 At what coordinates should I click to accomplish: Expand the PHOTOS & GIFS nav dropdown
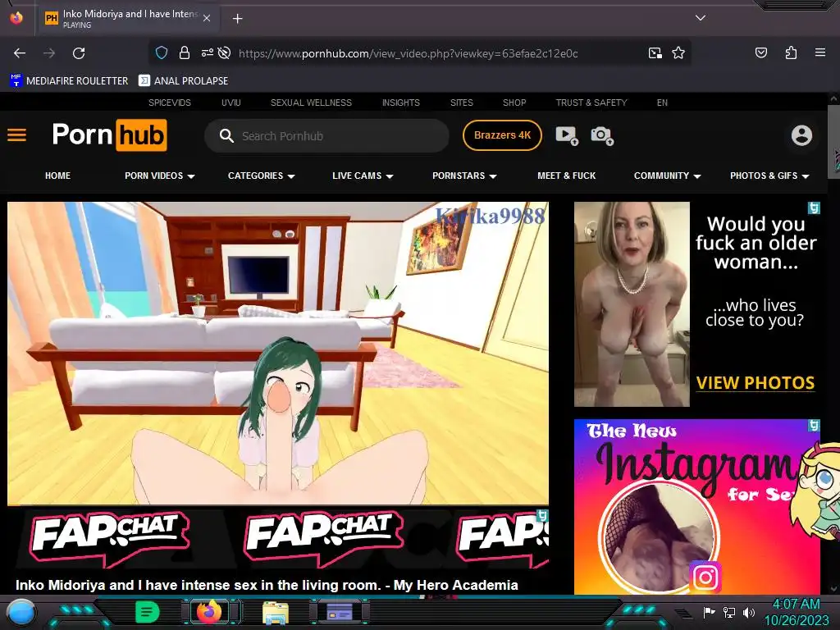(769, 176)
